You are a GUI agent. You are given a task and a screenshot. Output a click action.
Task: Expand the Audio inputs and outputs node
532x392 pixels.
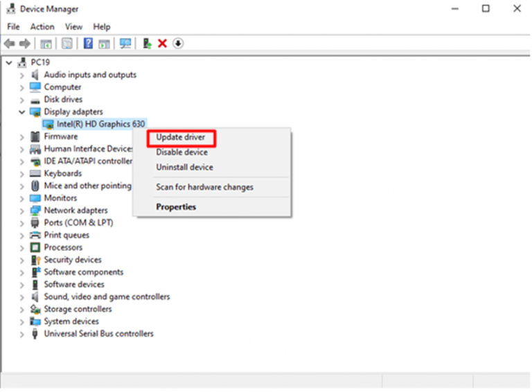pos(21,75)
